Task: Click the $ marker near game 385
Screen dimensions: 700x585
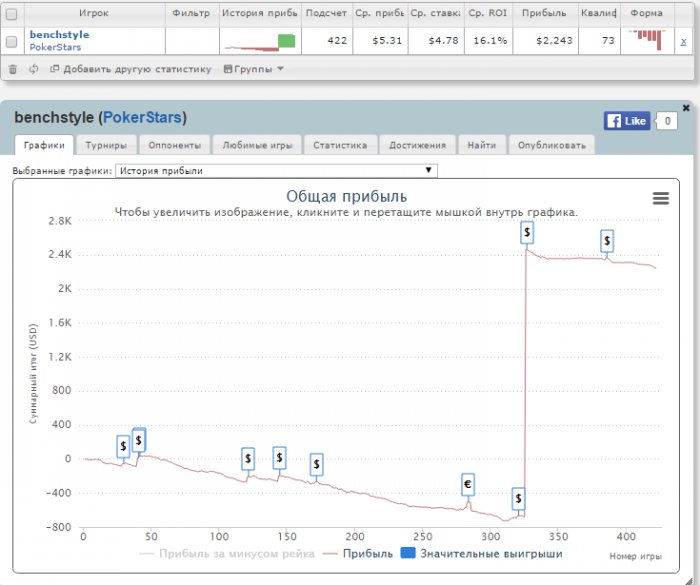Action: (x=606, y=241)
